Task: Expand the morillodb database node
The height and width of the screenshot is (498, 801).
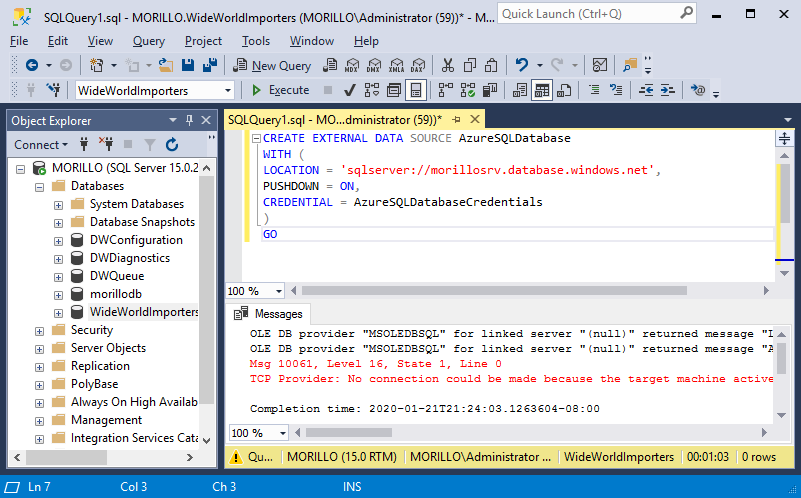Action: tap(58, 295)
